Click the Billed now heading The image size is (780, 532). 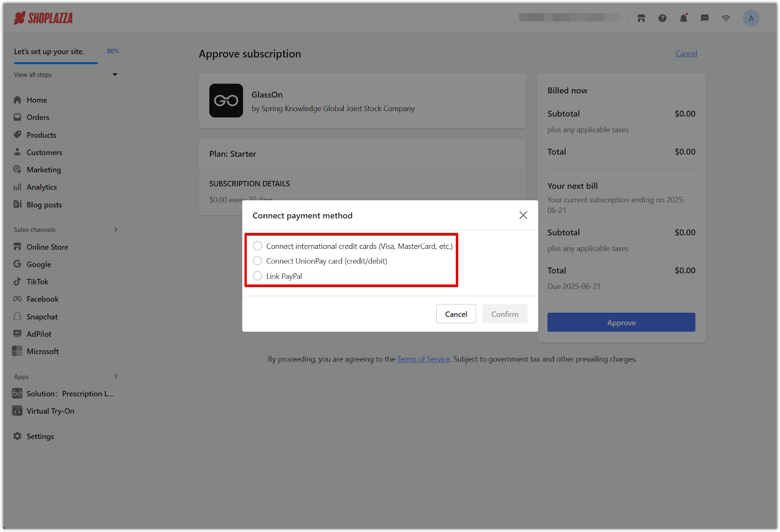567,91
